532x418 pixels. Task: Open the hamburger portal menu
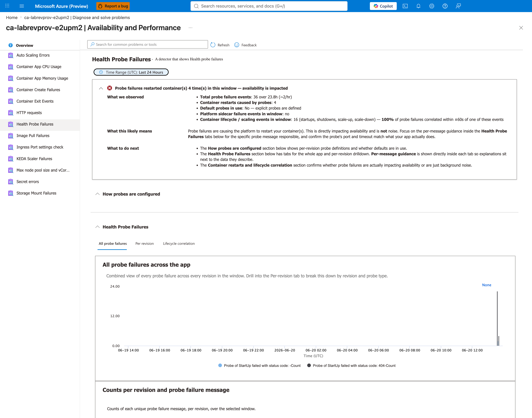[x=22, y=6]
